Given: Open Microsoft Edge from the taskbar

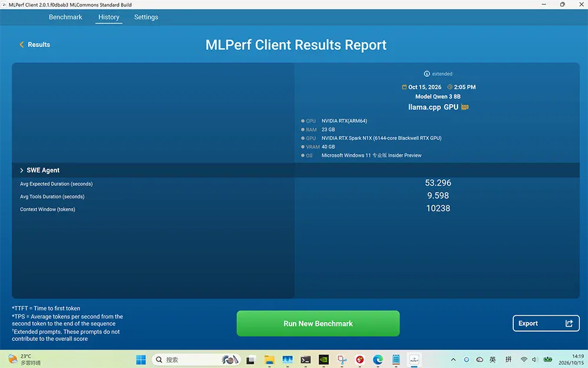Looking at the screenshot, I should 377,360.
